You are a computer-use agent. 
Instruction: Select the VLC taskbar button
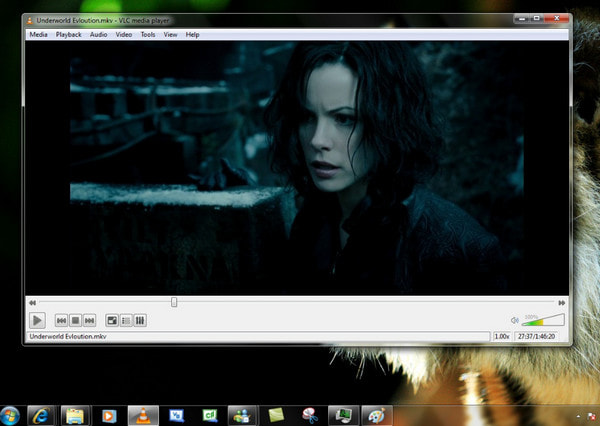pyautogui.click(x=143, y=416)
